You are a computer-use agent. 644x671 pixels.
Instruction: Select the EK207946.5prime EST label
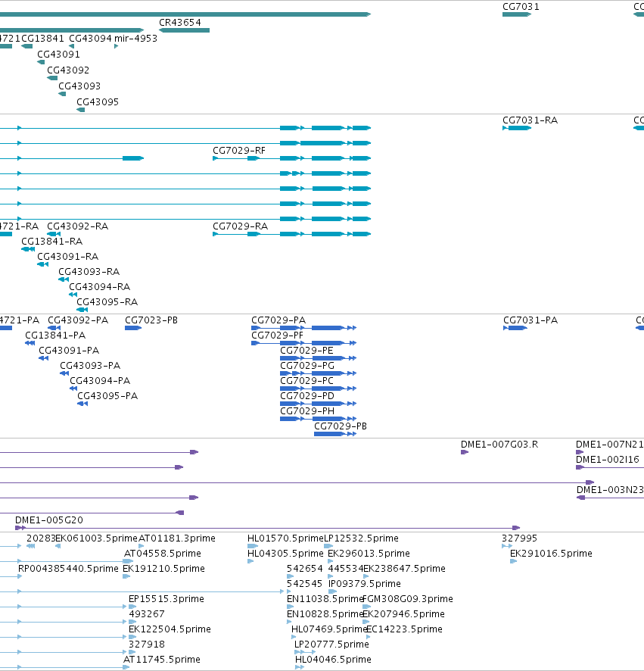[x=403, y=614]
